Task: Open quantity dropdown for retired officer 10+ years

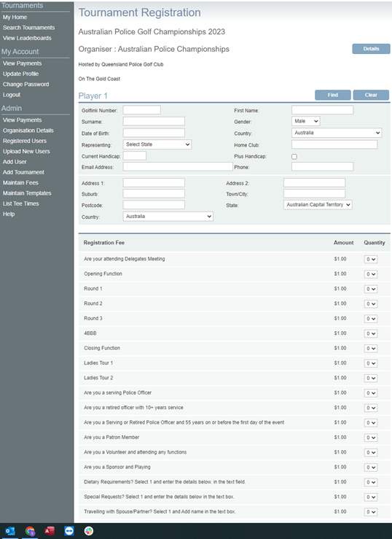Action: (371, 408)
